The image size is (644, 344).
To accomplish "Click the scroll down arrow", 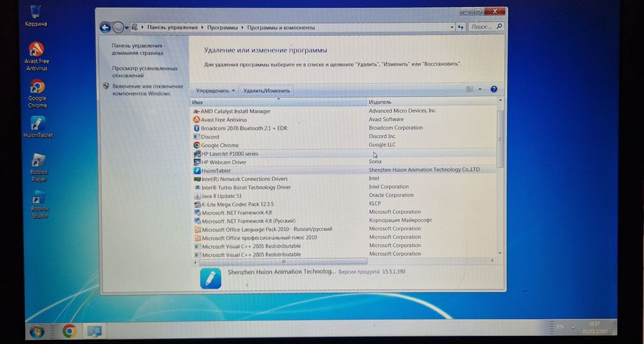I will pos(500,253).
